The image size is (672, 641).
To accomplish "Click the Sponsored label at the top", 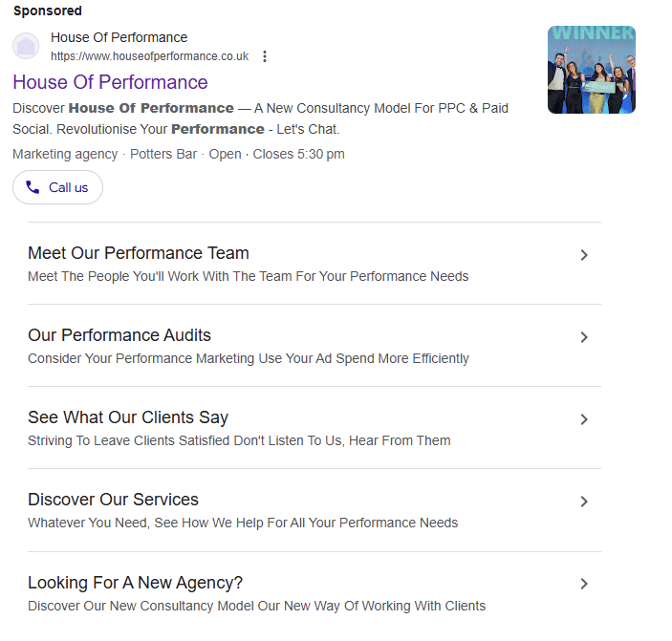I will [48, 11].
